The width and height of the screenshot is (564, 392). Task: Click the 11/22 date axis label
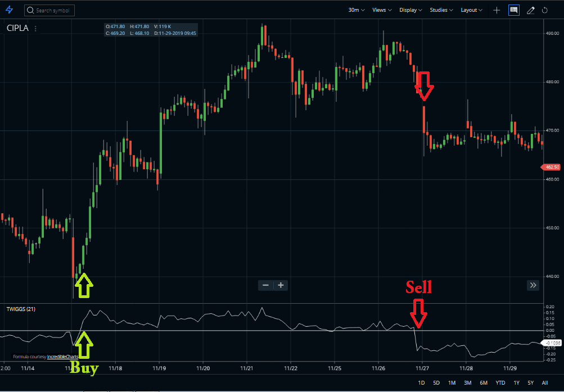[290, 368]
